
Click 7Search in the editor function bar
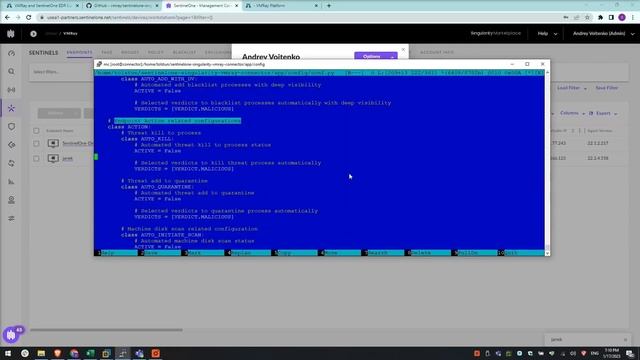(x=383, y=253)
